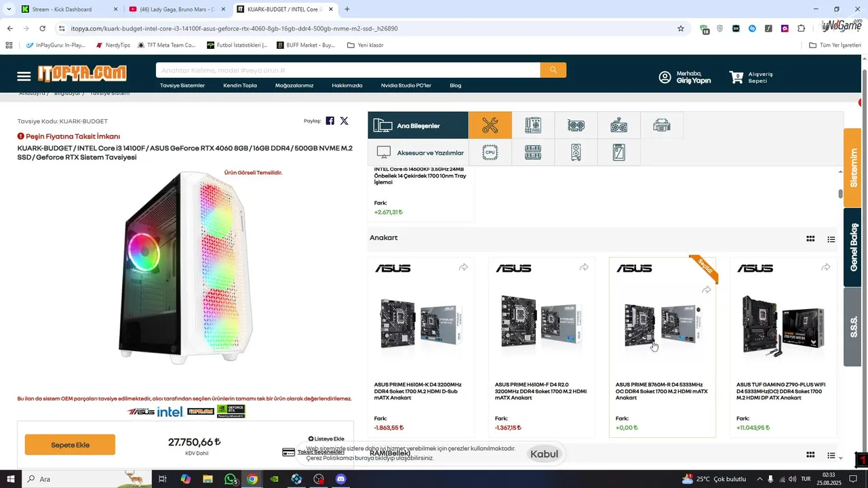The image size is (868, 488).
Task: Open the Chrome extensions puzzle icon
Action: 801,28
